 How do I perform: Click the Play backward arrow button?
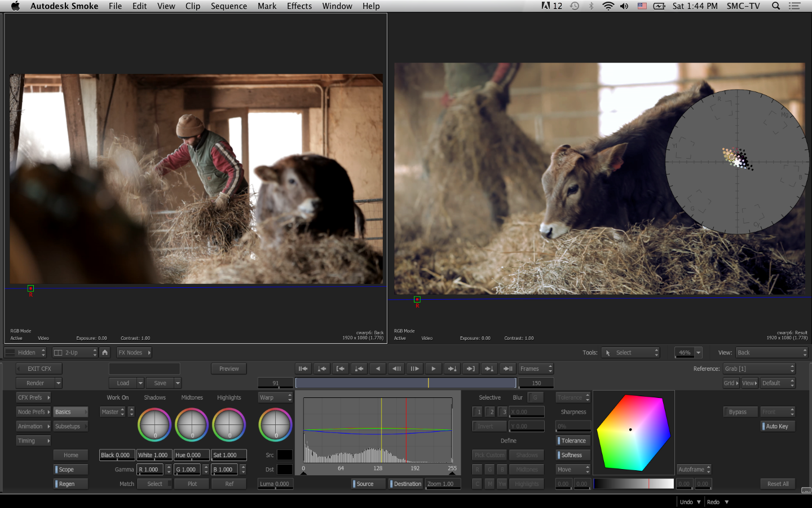pos(378,369)
